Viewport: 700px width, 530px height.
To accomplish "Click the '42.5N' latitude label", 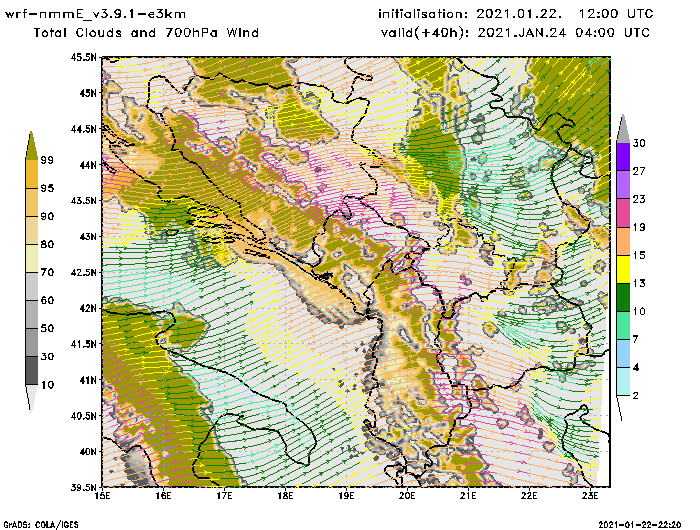I will [x=83, y=272].
